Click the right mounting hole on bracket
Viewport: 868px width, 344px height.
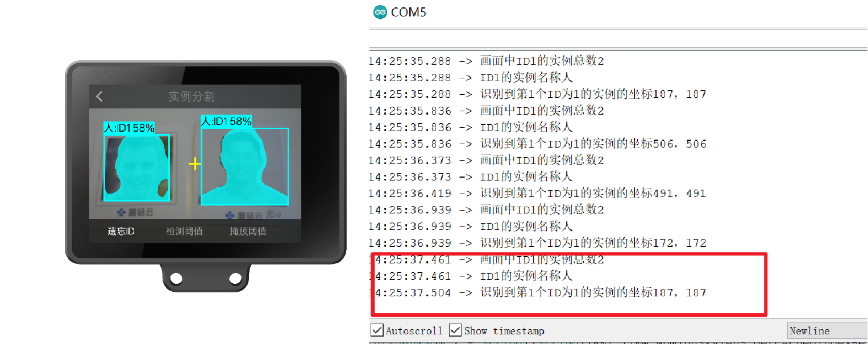click(235, 278)
